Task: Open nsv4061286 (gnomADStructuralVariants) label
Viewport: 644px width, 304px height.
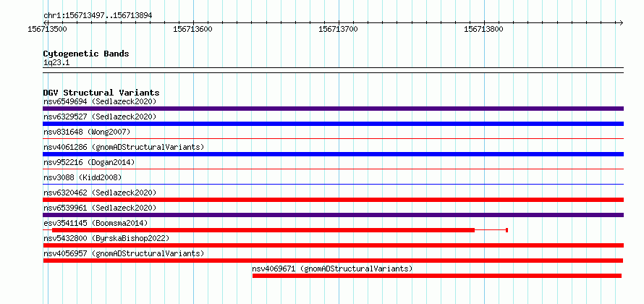Action: click(124, 147)
